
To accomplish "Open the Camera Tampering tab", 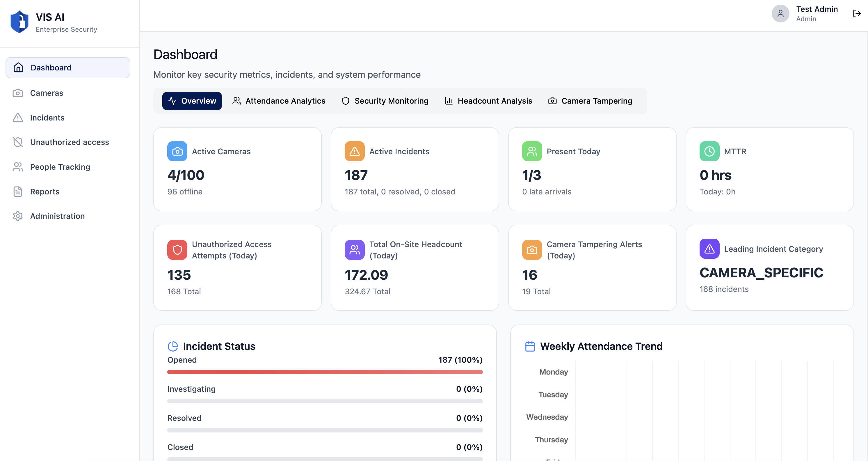I will point(590,101).
